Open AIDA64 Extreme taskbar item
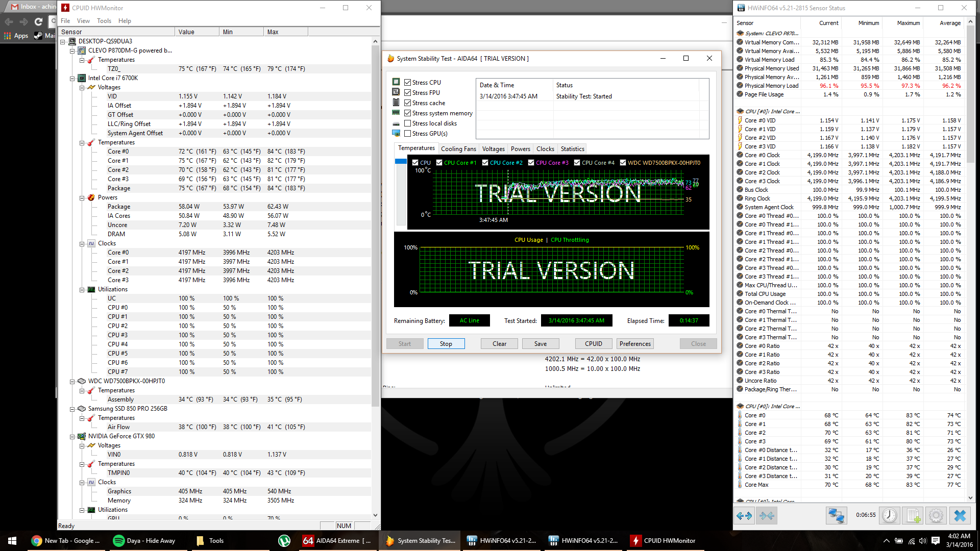The width and height of the screenshot is (980, 551). coord(338,541)
